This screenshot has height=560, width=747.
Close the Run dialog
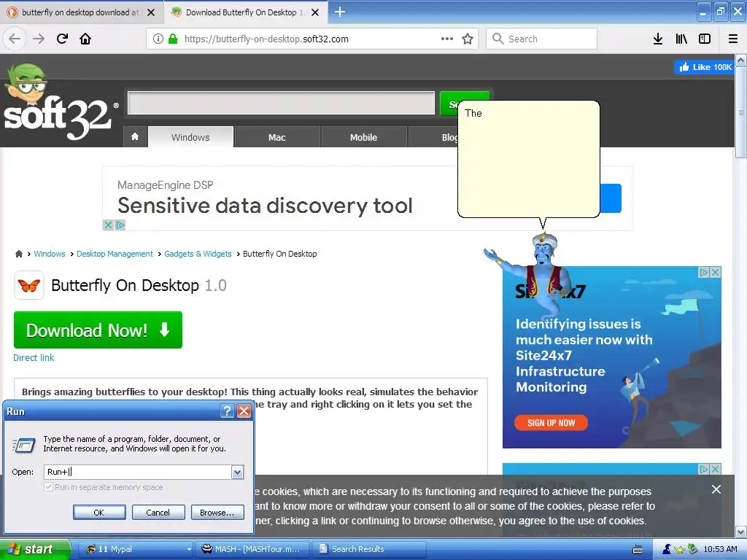(244, 411)
